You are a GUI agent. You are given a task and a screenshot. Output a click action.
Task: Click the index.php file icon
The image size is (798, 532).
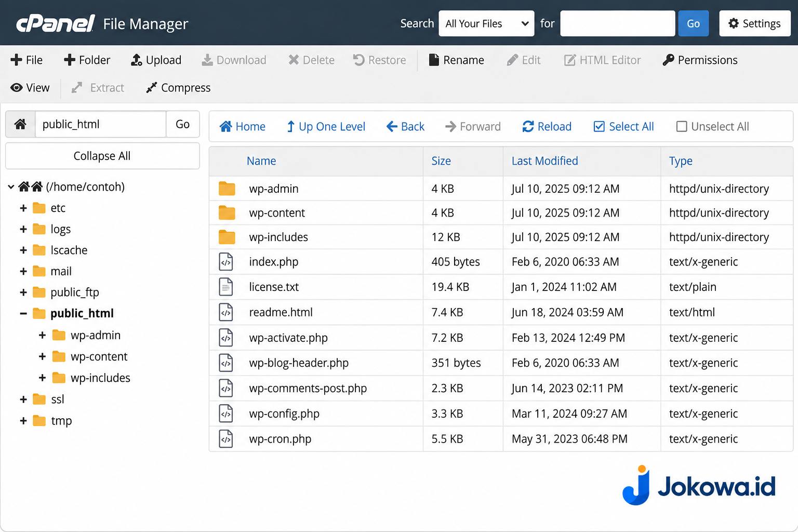[226, 262]
